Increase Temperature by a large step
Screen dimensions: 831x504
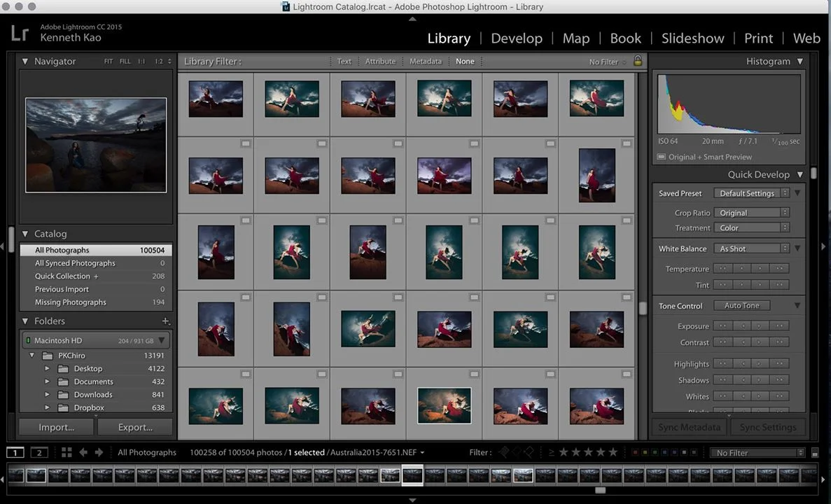780,269
